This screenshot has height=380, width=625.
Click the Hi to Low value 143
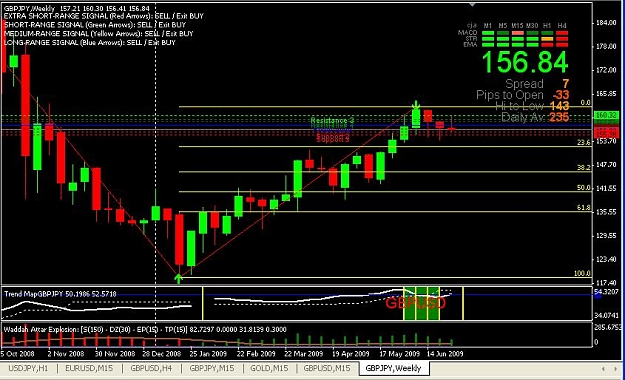pyautogui.click(x=559, y=106)
